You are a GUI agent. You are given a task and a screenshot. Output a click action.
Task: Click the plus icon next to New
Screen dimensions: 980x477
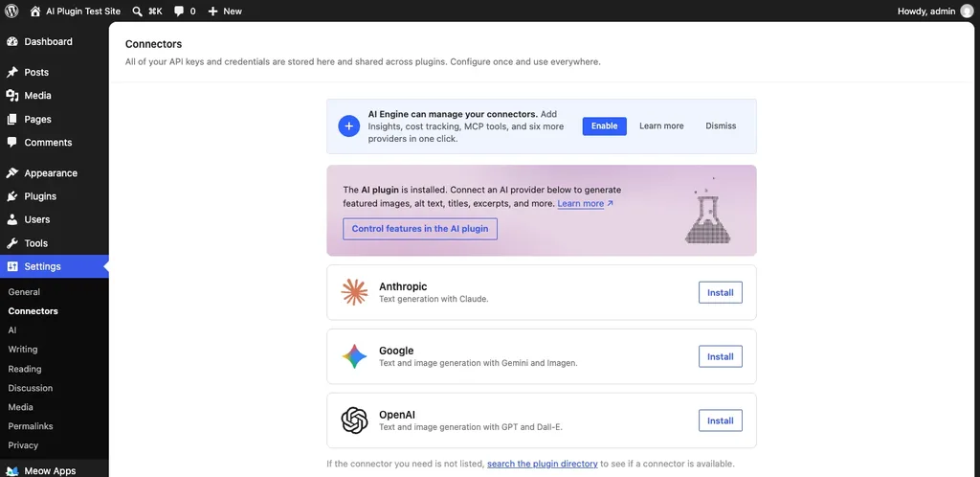212,11
